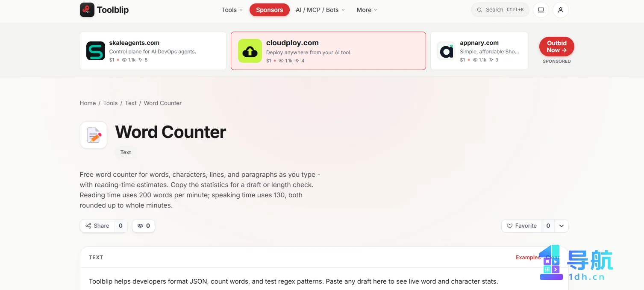The height and width of the screenshot is (290, 644).
Task: Open the More dropdown menu
Action: click(367, 10)
